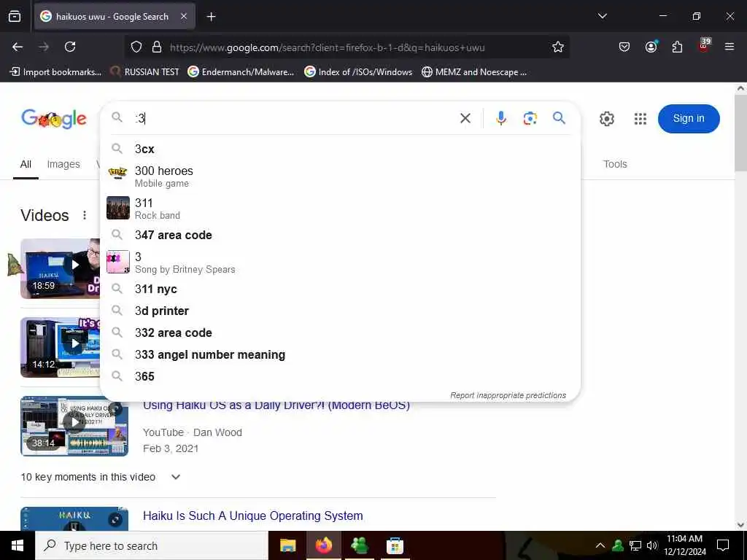Image resolution: width=747 pixels, height=560 pixels.
Task: Reload the current page
Action: point(70,47)
